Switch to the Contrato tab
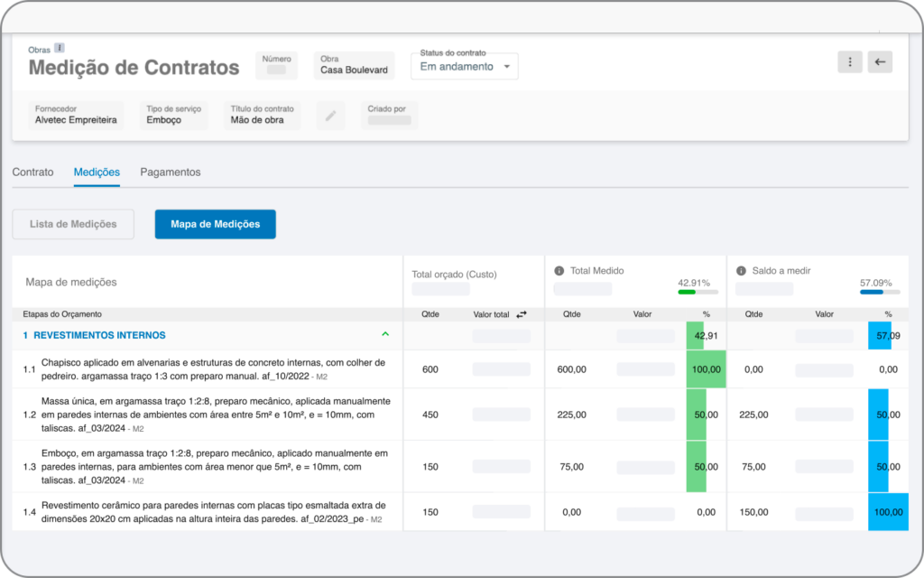This screenshot has width=924, height=578. [32, 172]
